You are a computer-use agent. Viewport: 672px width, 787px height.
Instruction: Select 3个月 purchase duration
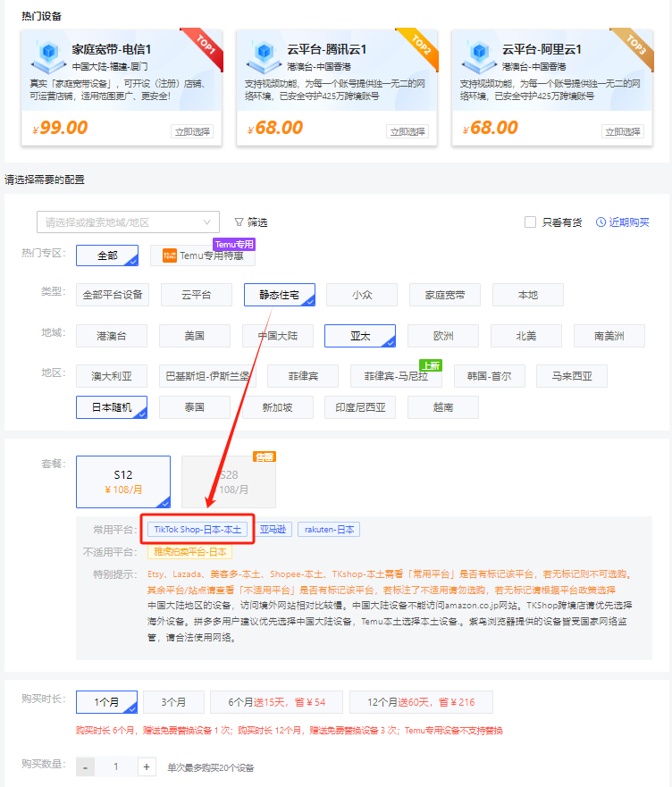tap(173, 702)
